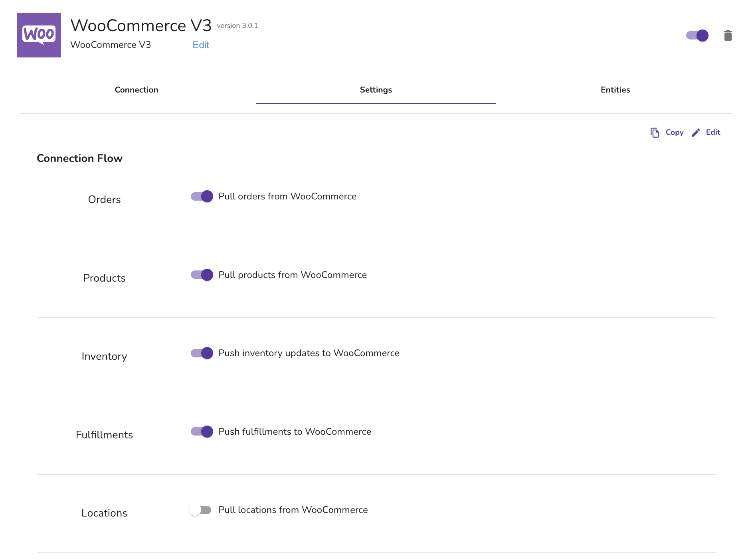This screenshot has height=560, width=752.
Task: Toggle Pull products from WooCommerce
Action: point(202,275)
